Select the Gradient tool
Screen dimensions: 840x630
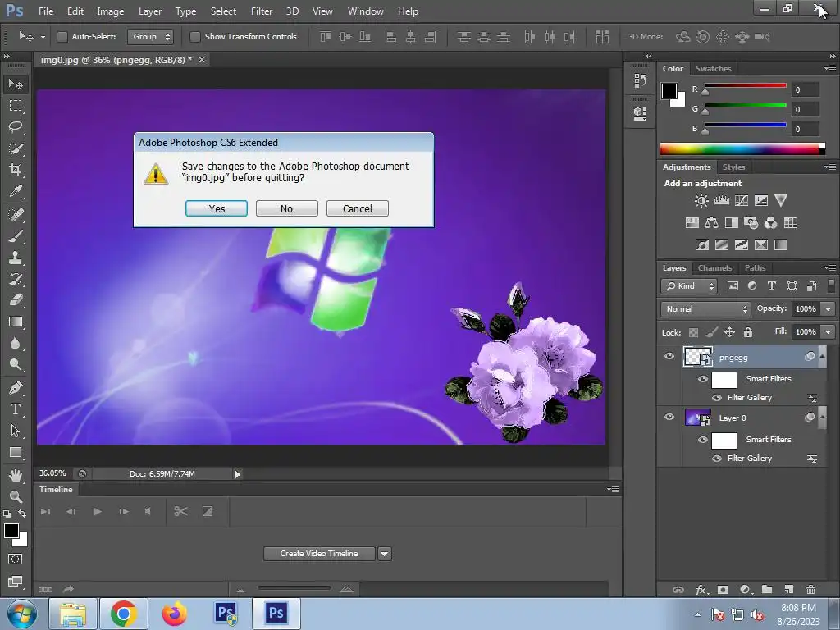(x=16, y=322)
